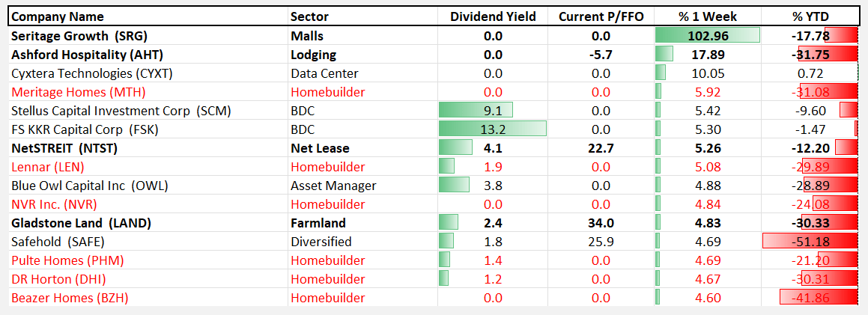Select the % YTD column header
This screenshot has height=315, width=868.
(816, 16)
